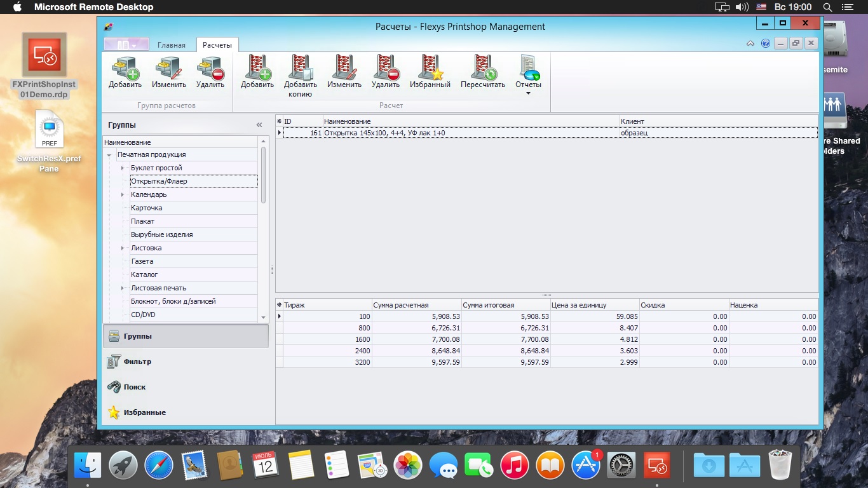Open the Группы navigation pane

pyautogui.click(x=186, y=336)
